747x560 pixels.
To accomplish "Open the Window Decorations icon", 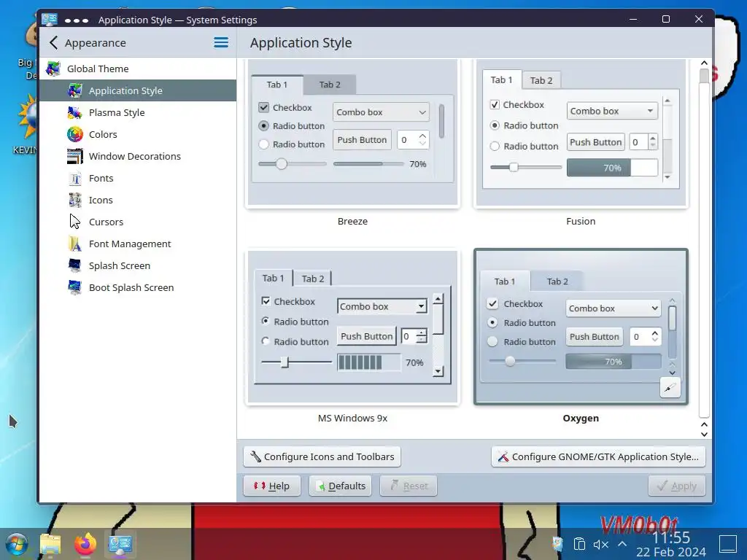I will (75, 156).
